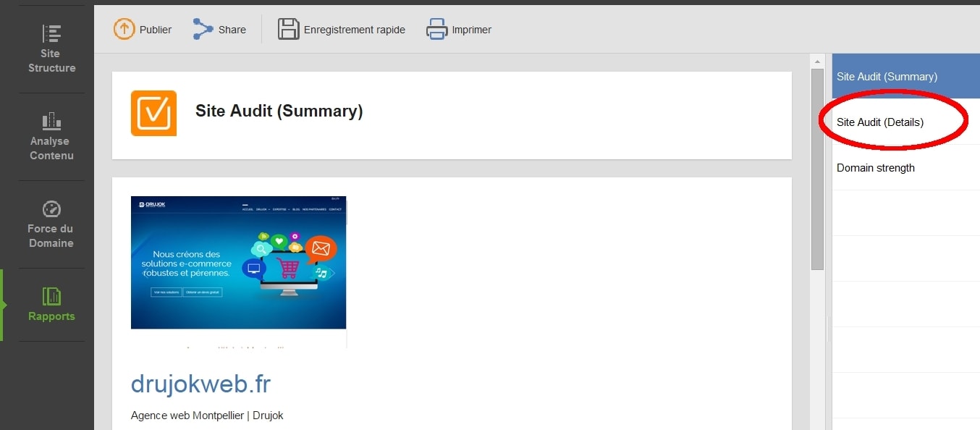Select Domain strength report tab
The width and height of the screenshot is (980, 430).
(906, 167)
